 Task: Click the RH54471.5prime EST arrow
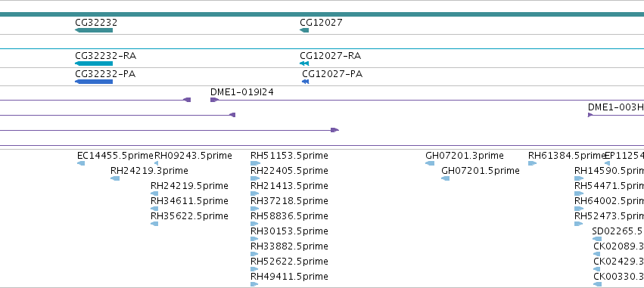click(x=579, y=194)
